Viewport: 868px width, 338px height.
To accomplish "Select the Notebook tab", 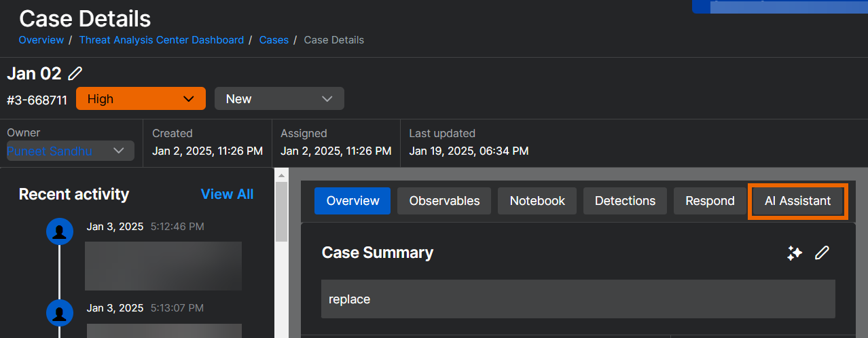I will (537, 201).
